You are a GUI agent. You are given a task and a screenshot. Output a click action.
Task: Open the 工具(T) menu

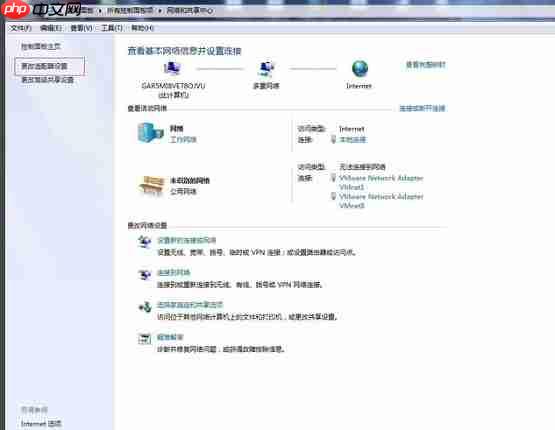[112, 28]
